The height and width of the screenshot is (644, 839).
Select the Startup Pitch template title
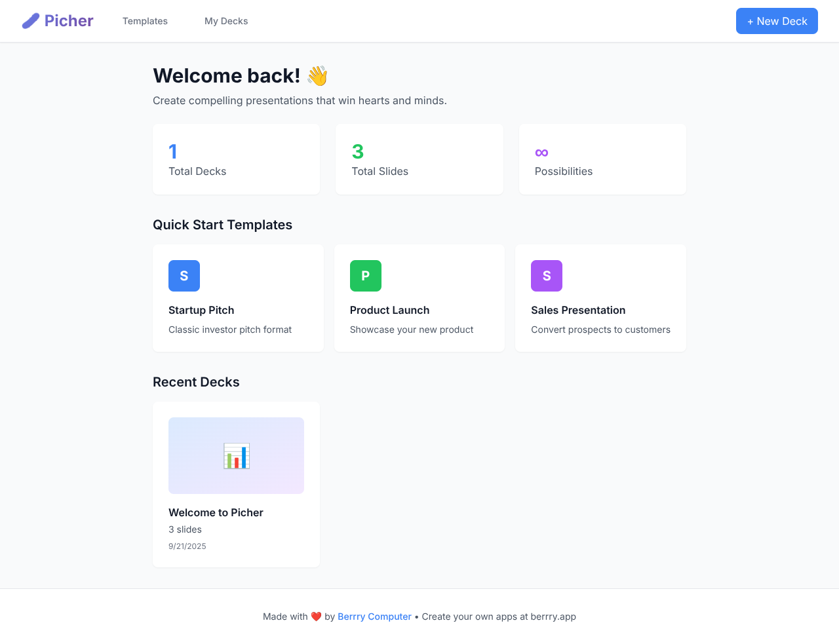201,310
